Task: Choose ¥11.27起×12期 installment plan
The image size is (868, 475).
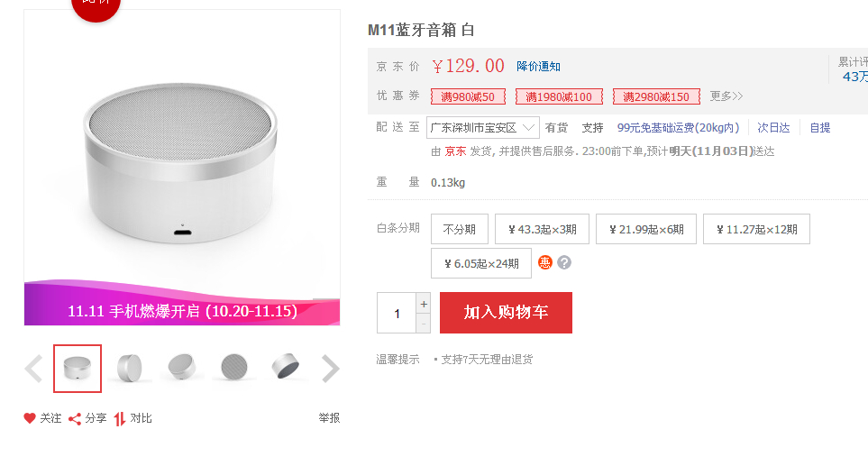Action: click(x=756, y=229)
